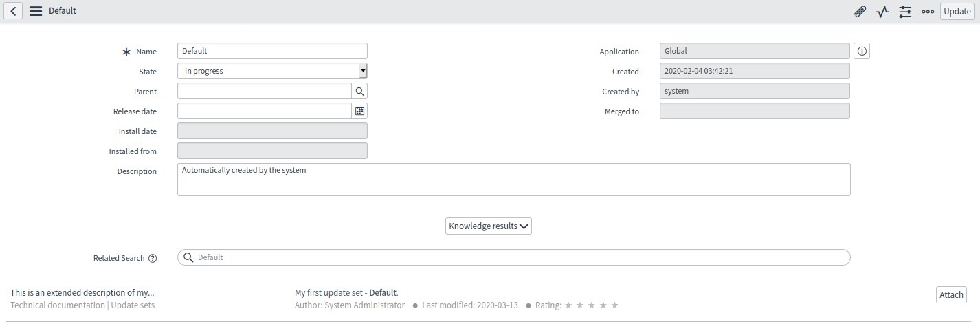
Task: Open Related Search help icon
Action: [153, 258]
